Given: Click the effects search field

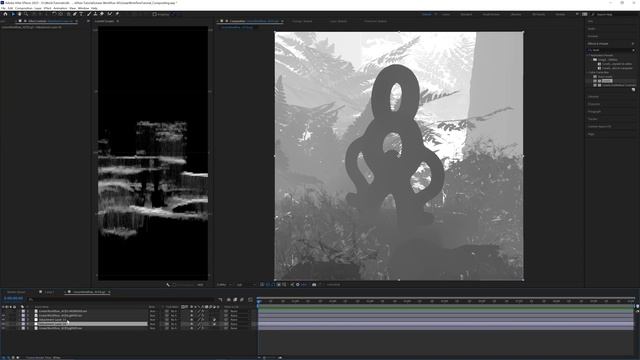Looking at the screenshot, I should (x=611, y=50).
